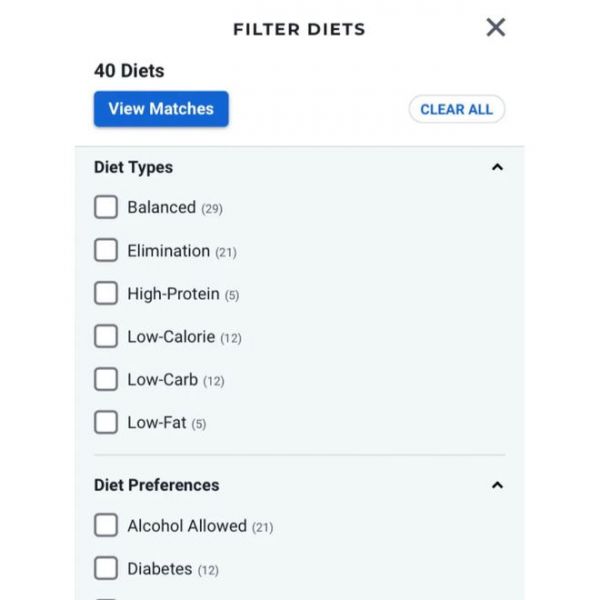Collapse the Diet Preferences section chevron
Image resolution: width=600 pixels, height=600 pixels.
point(497,485)
